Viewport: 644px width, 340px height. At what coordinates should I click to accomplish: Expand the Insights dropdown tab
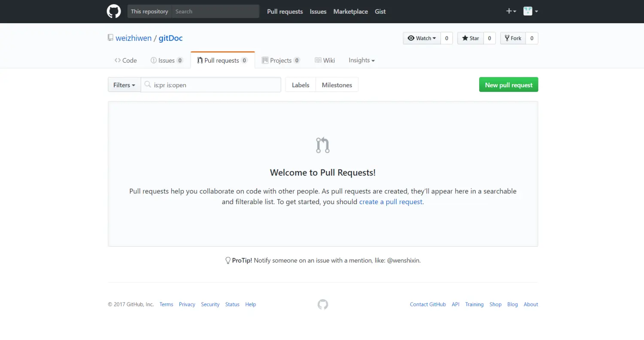pyautogui.click(x=361, y=60)
